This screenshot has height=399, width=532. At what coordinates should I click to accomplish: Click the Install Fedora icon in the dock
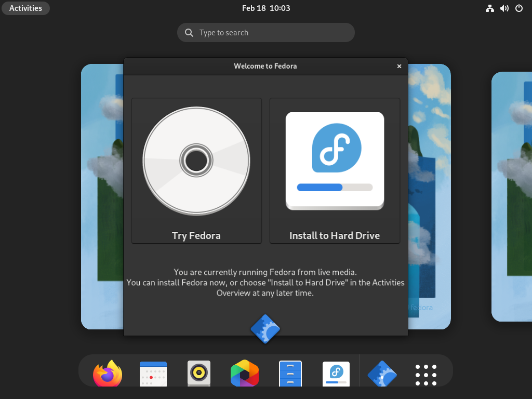pos(336,374)
